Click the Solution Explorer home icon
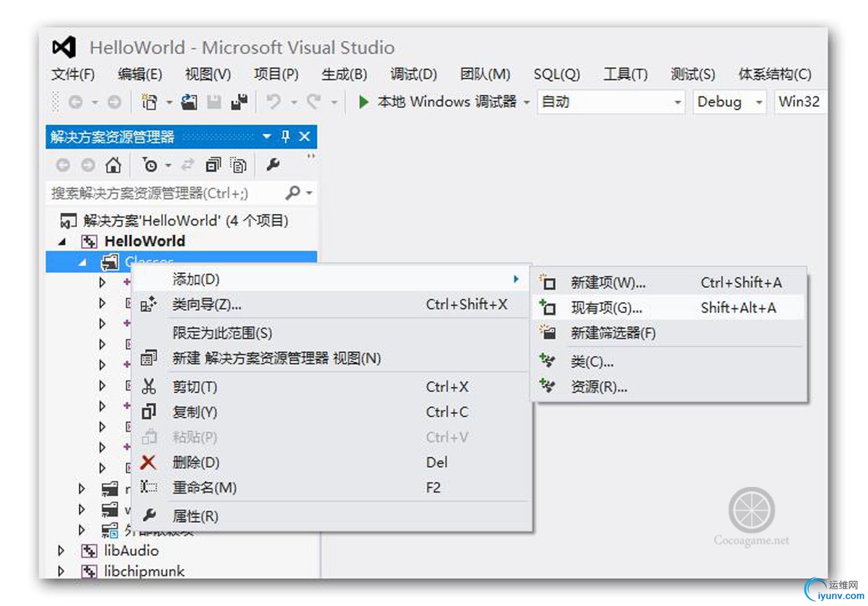 coord(113,165)
